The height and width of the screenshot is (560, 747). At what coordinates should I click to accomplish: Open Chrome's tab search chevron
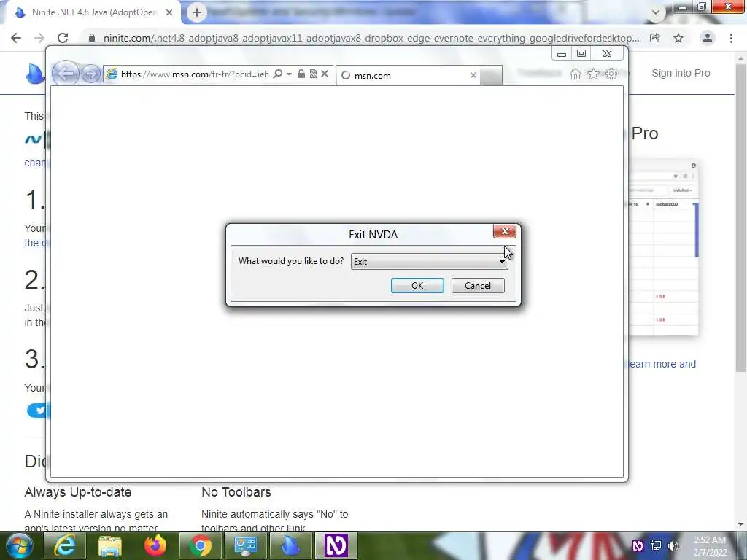[656, 13]
